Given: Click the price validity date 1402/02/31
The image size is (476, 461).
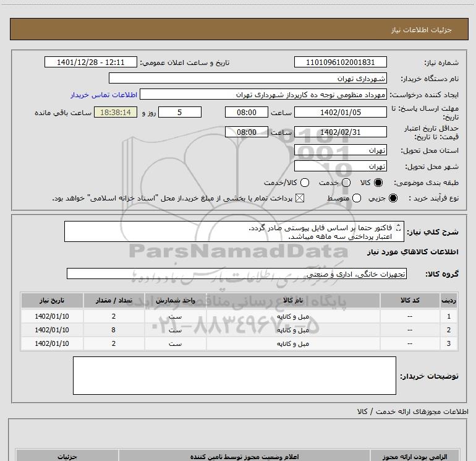Looking at the screenshot, I should pyautogui.click(x=340, y=132).
